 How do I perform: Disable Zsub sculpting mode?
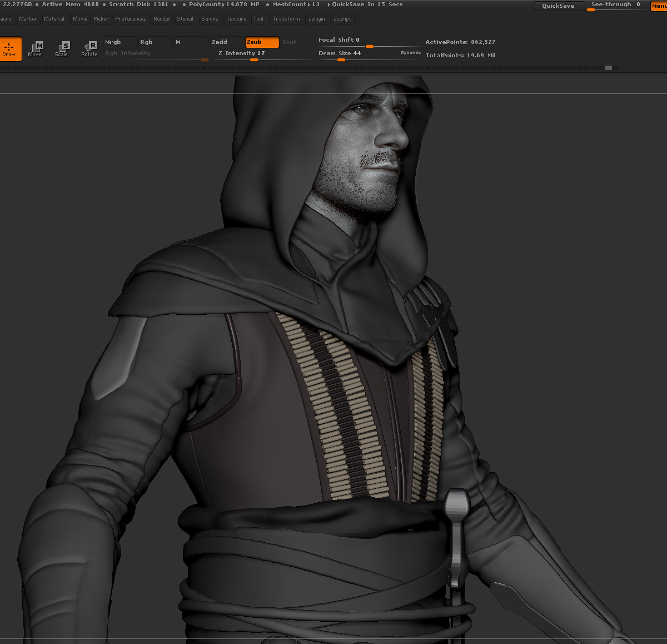262,42
